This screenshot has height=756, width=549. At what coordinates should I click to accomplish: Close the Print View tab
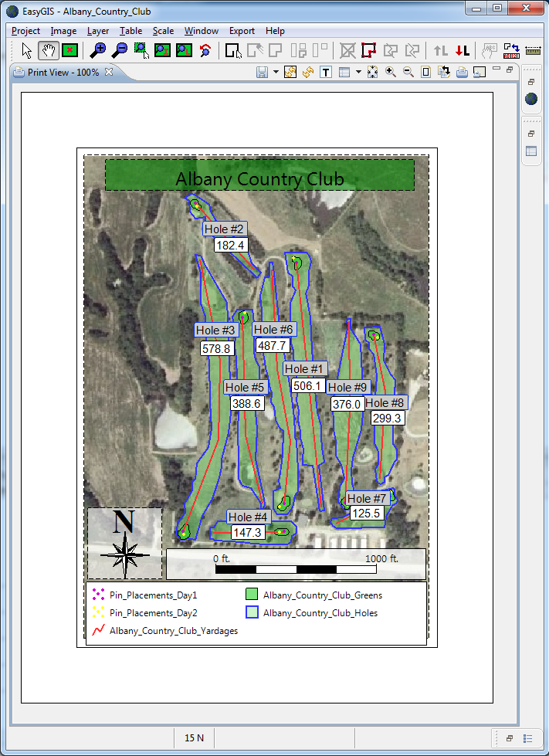point(109,73)
